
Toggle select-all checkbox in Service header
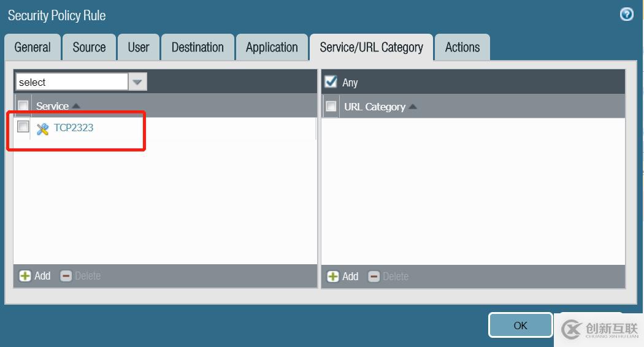(x=23, y=105)
